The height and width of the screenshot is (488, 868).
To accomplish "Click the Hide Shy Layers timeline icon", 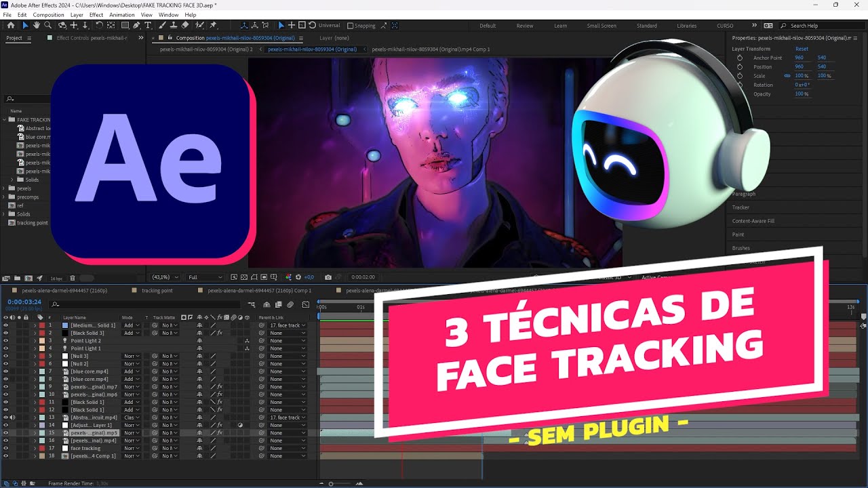I will [x=267, y=305].
